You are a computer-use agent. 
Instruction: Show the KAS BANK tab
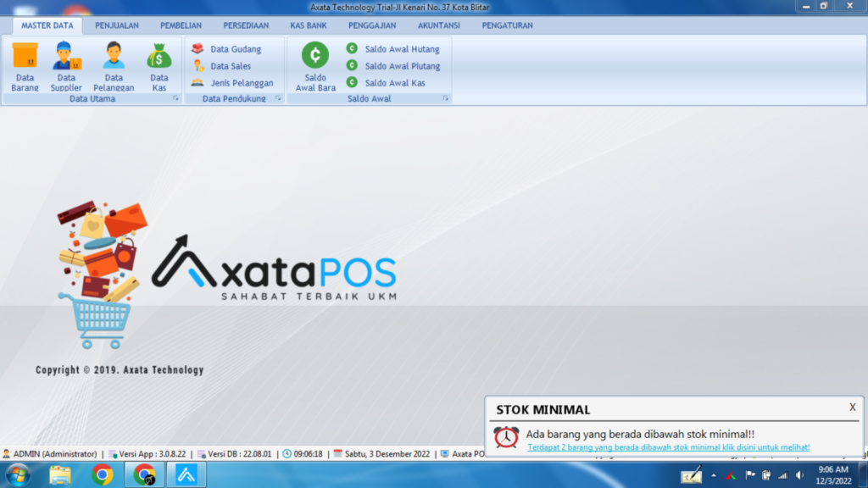pos(309,25)
